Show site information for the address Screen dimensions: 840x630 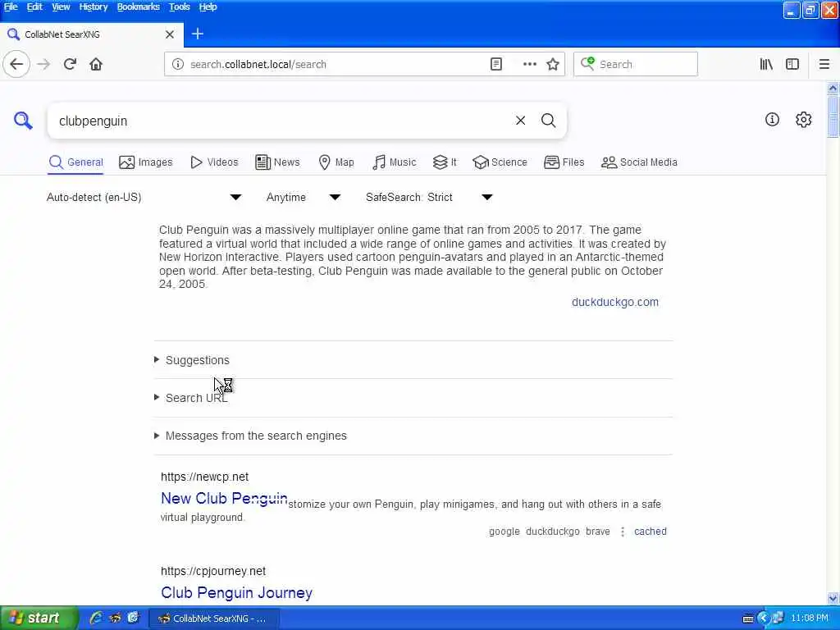tap(177, 64)
